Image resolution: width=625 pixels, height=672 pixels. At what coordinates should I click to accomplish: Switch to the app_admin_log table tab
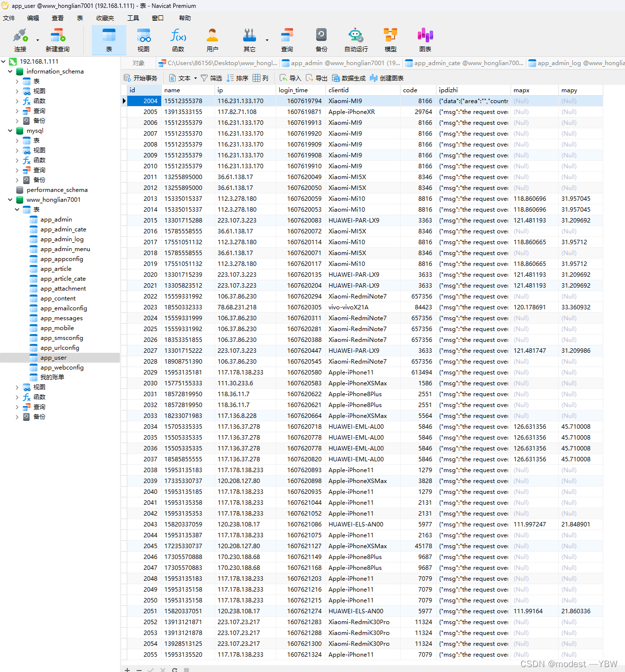[x=576, y=63]
